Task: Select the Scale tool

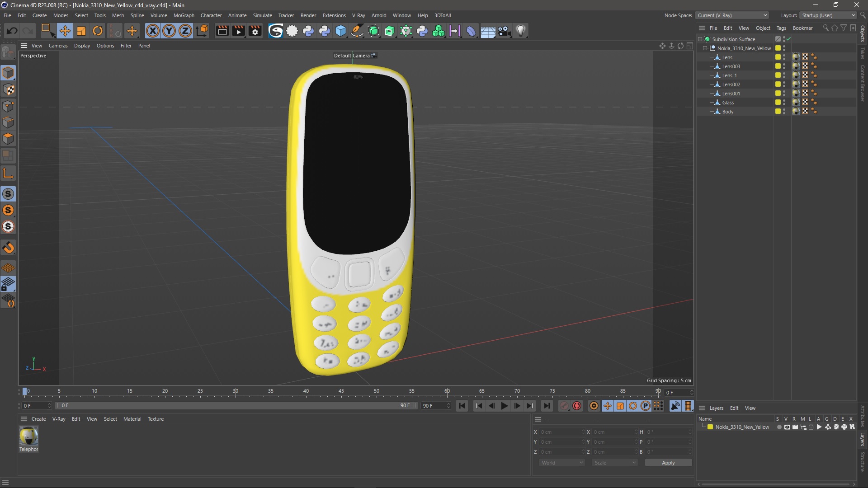Action: [81, 31]
